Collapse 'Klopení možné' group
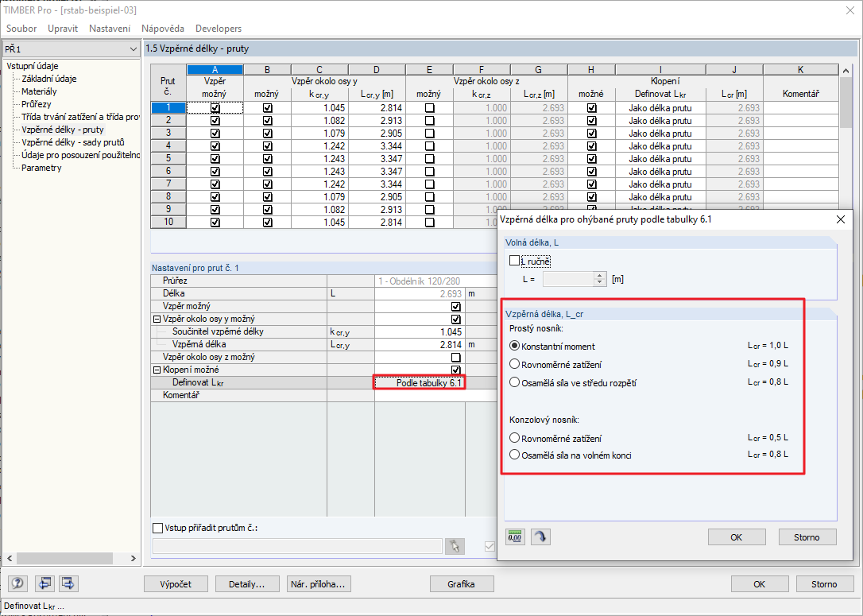The image size is (863, 616). point(157,370)
